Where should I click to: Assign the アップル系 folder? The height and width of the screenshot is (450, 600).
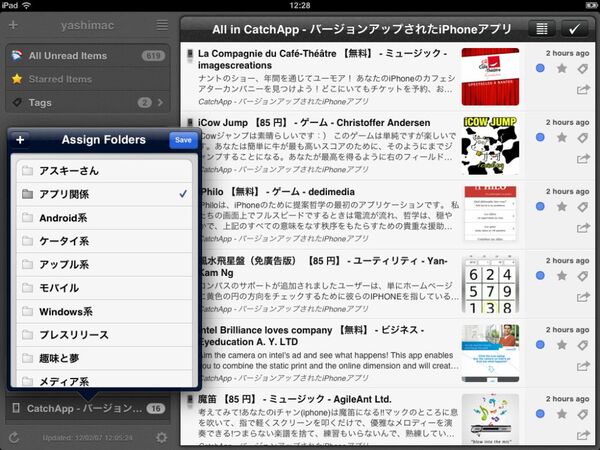[x=104, y=265]
